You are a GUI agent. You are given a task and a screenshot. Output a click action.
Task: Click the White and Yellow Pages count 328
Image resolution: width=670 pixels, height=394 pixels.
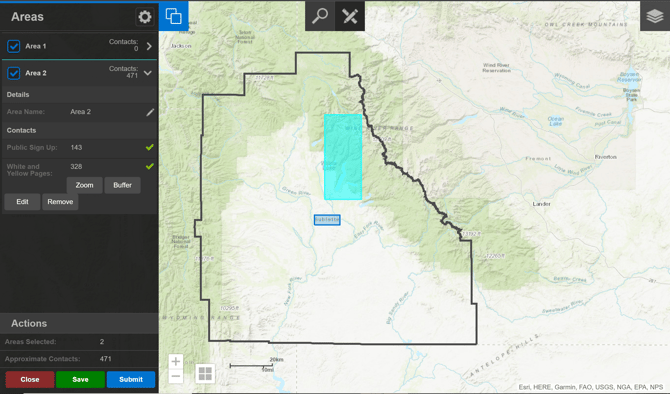pyautogui.click(x=76, y=166)
